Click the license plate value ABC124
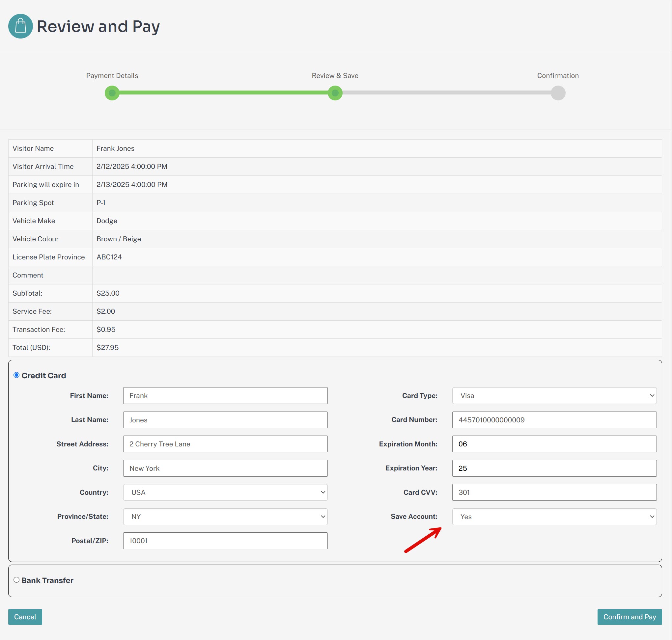Screen dimensions: 672x640 click(109, 257)
